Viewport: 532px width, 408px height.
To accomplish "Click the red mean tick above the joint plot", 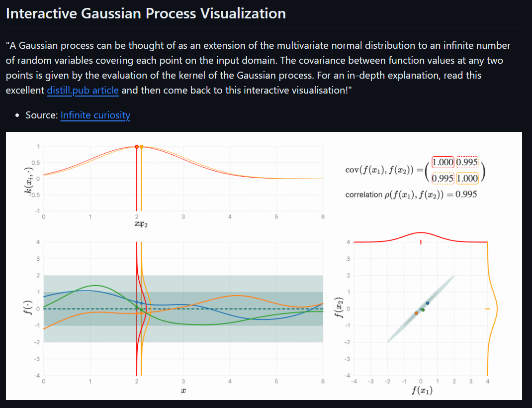I will point(421,242).
